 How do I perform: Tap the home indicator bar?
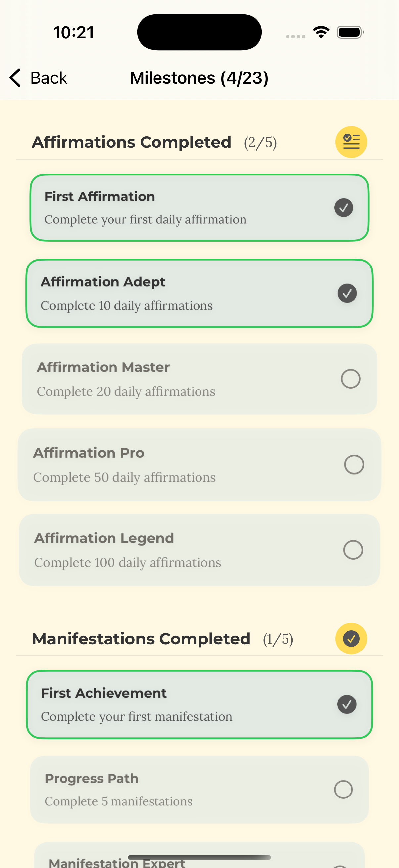tap(199, 857)
